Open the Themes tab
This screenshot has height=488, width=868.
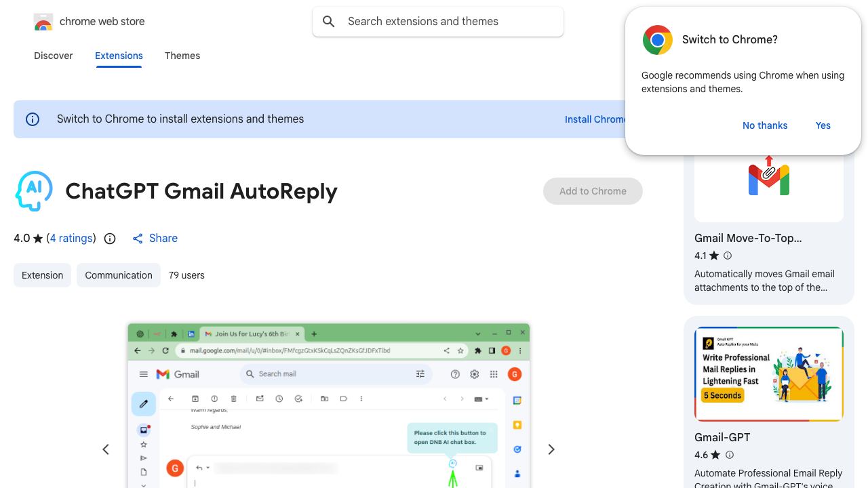(x=182, y=56)
